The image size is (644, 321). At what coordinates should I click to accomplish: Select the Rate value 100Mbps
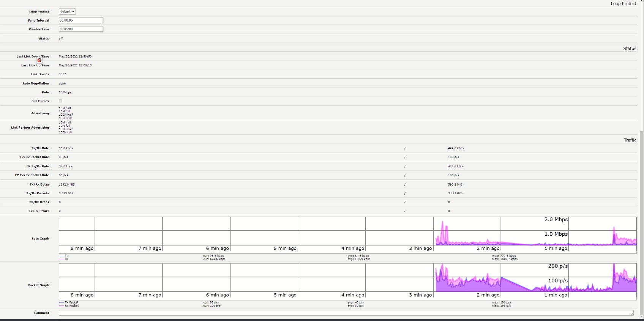65,92
